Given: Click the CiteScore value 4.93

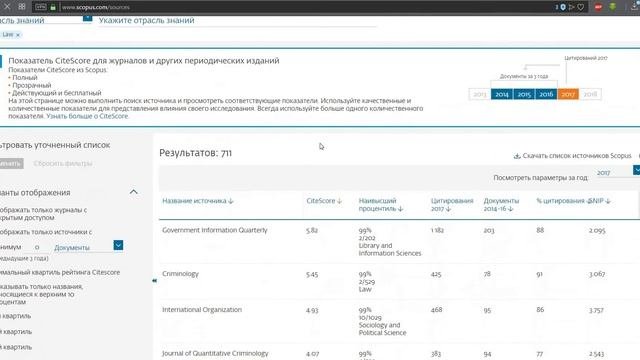Looking at the screenshot, I should tap(312, 311).
